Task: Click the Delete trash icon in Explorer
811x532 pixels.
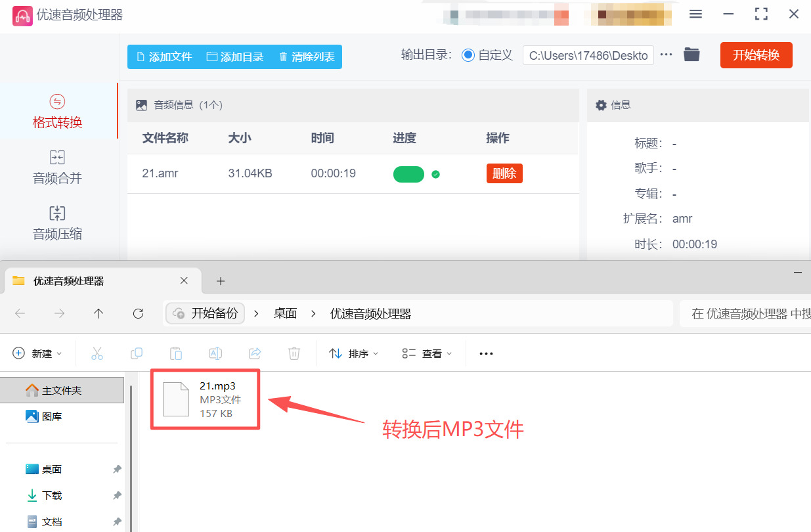Action: pyautogui.click(x=294, y=353)
